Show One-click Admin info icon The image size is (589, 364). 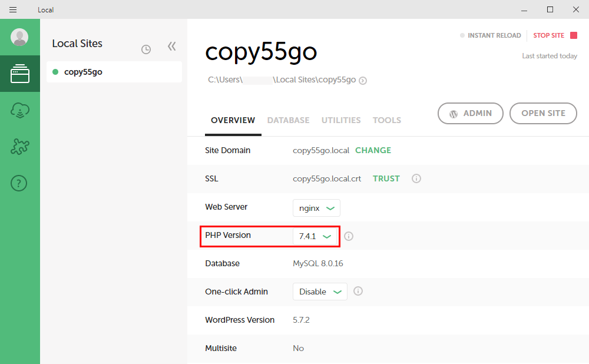358,291
